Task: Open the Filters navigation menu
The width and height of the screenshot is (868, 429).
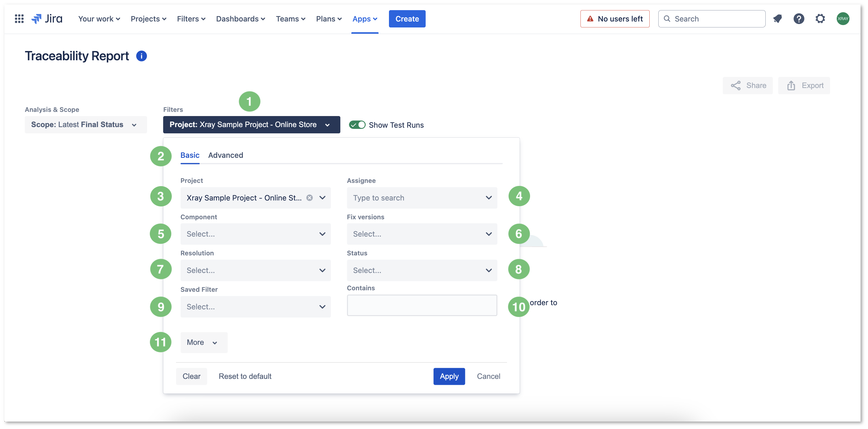Action: point(191,19)
